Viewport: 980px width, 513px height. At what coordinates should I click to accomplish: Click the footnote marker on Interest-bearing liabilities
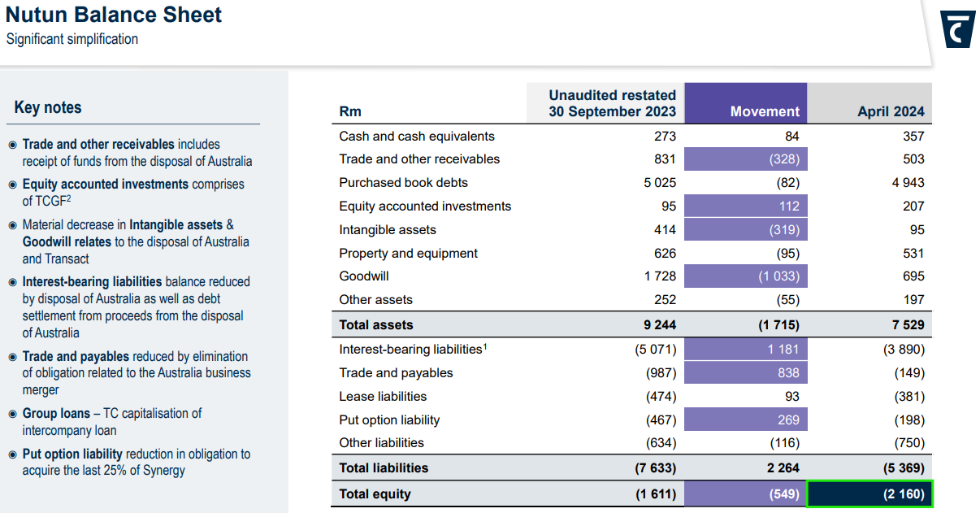pyautogui.click(x=485, y=346)
